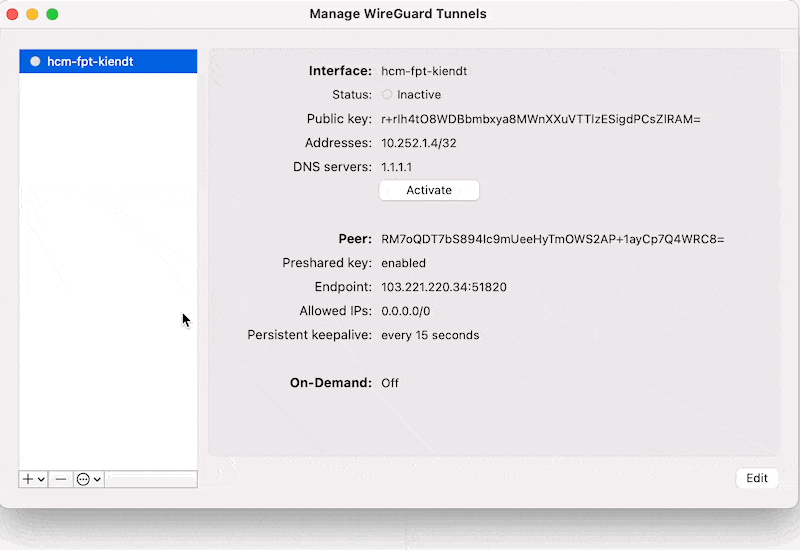The height and width of the screenshot is (550, 800).
Task: Click empty space in the tunnel list
Action: click(108, 250)
